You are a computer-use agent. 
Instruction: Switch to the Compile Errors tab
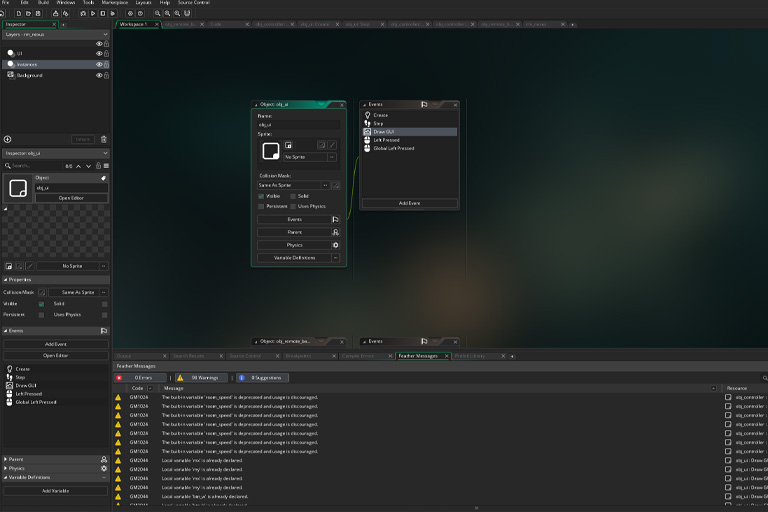[x=358, y=356]
